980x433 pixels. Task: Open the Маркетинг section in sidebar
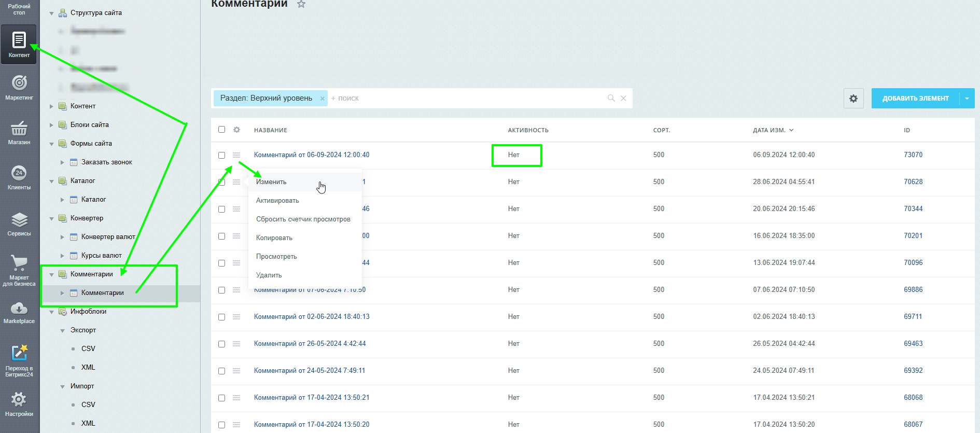coord(19,87)
